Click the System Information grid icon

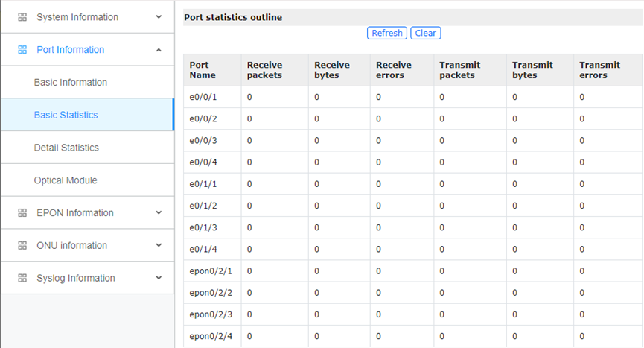tap(22, 17)
